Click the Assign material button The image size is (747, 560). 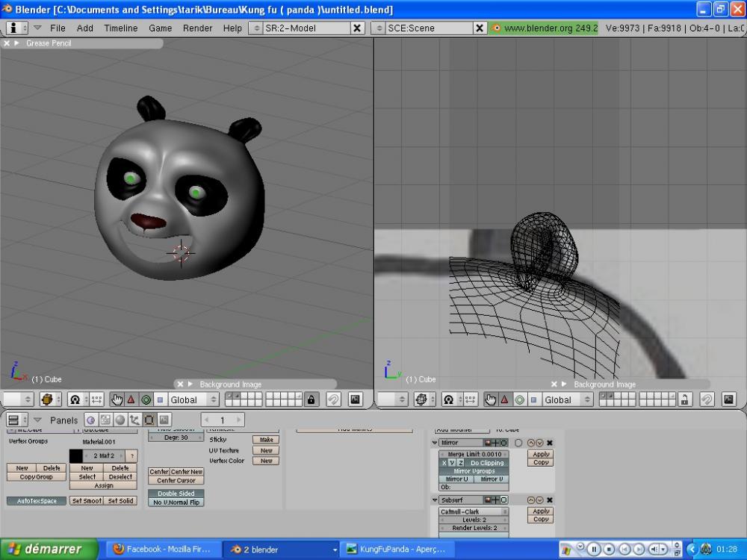(103, 485)
